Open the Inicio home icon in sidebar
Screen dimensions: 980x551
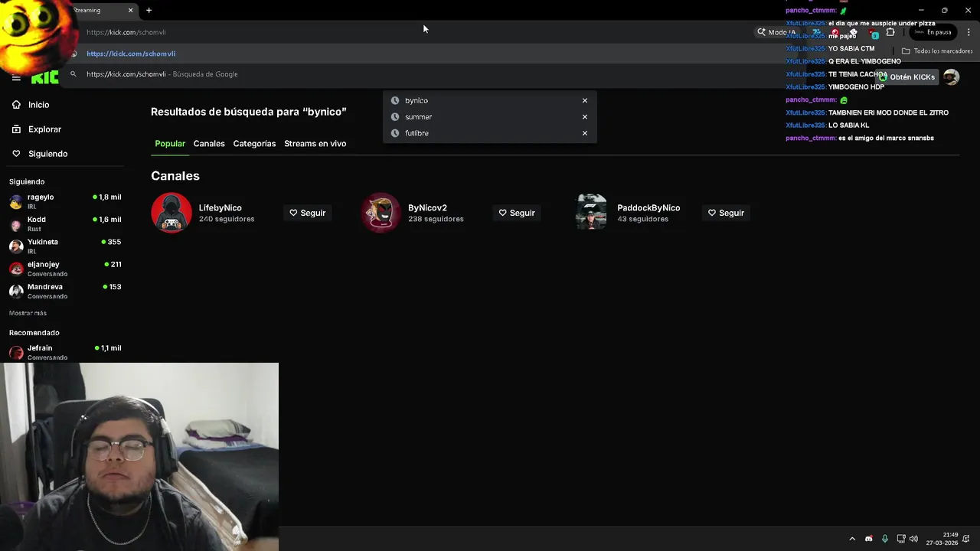(16, 105)
